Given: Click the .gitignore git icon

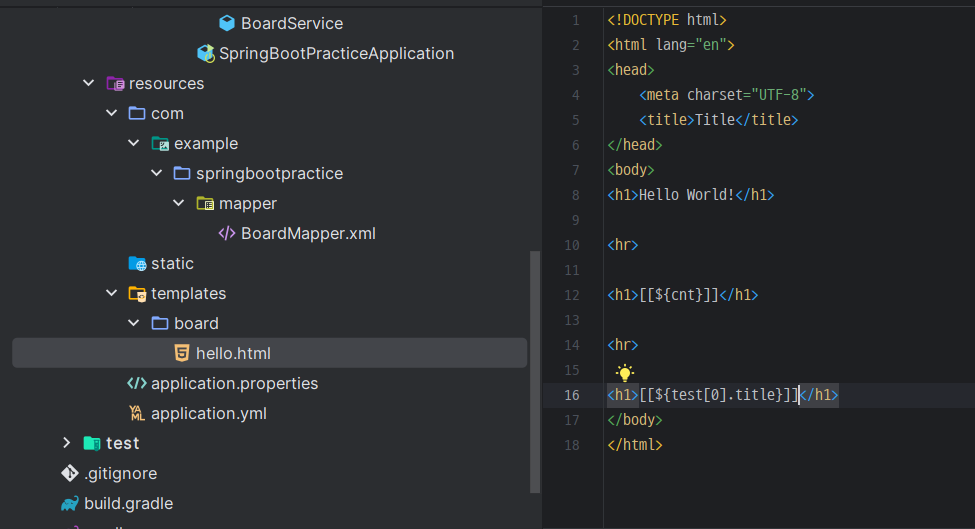Looking at the screenshot, I should (x=70, y=473).
